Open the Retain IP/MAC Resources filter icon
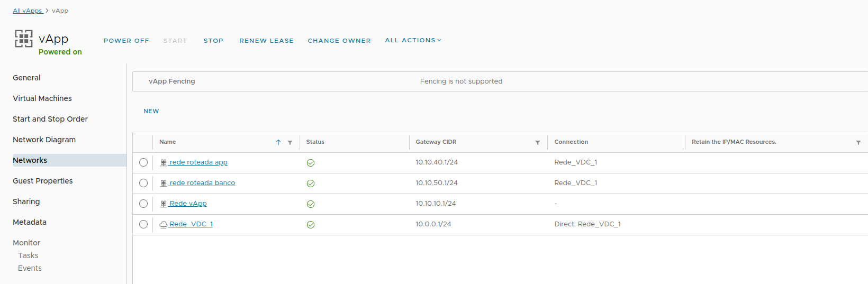Image resolution: width=868 pixels, height=284 pixels. coord(858,142)
